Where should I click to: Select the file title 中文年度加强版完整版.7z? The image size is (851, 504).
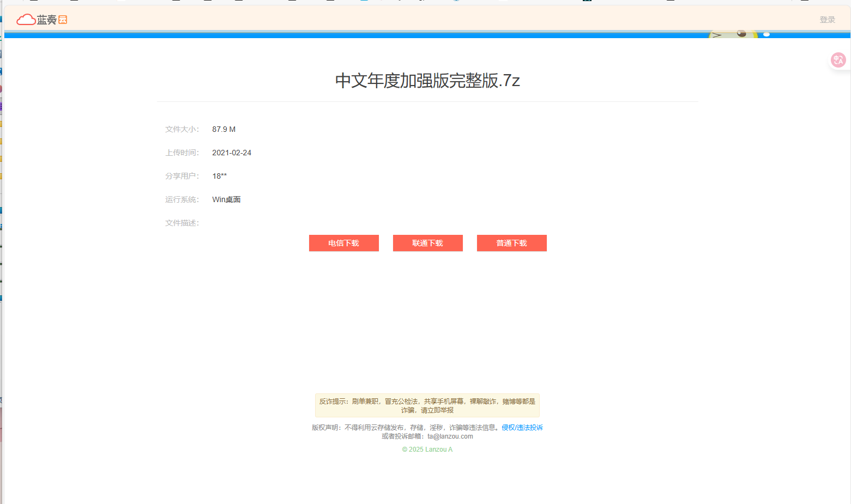pos(427,81)
